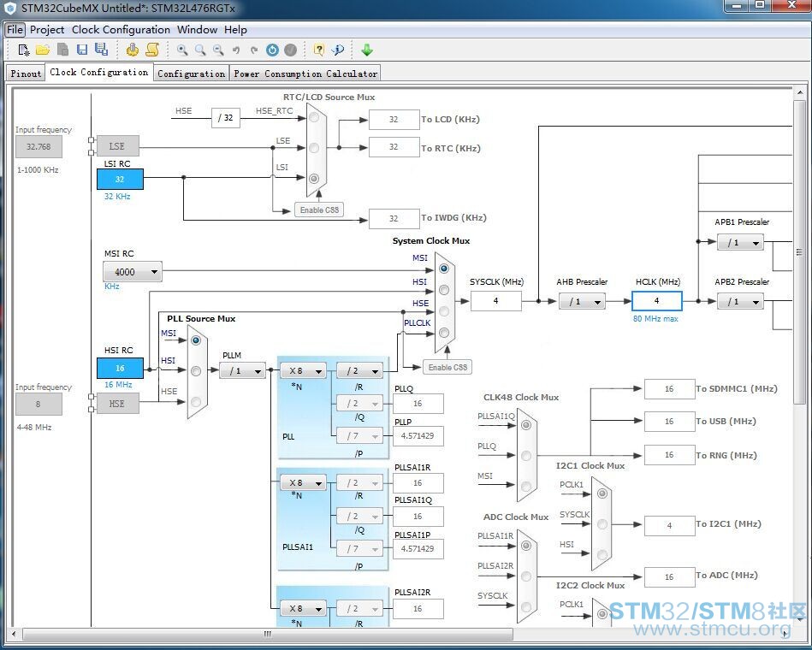
Task: Open the PLL /R divider dropdown
Action: point(360,370)
